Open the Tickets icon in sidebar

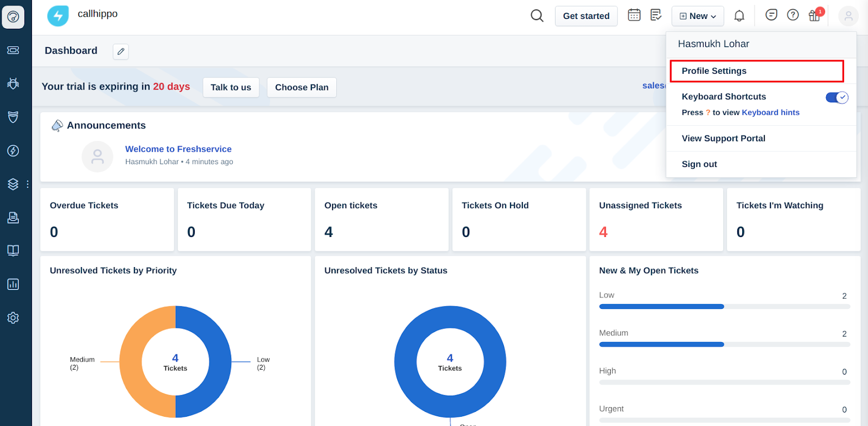(13, 50)
